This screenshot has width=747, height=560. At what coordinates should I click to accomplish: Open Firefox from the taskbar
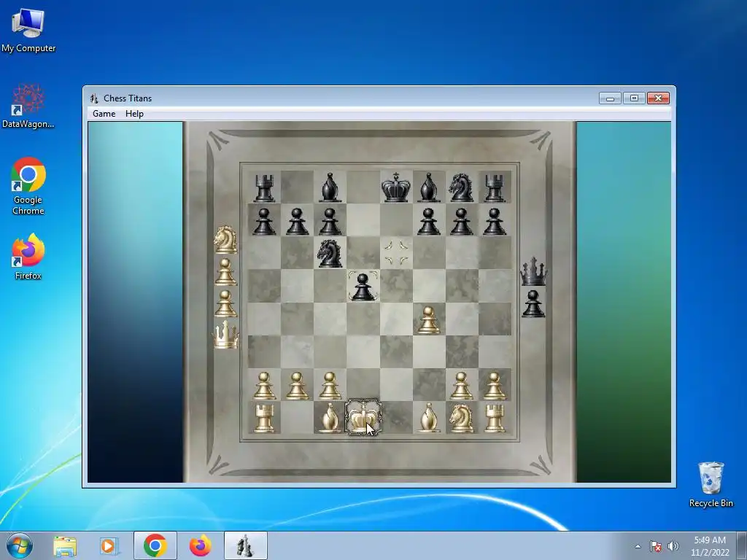pyautogui.click(x=201, y=545)
